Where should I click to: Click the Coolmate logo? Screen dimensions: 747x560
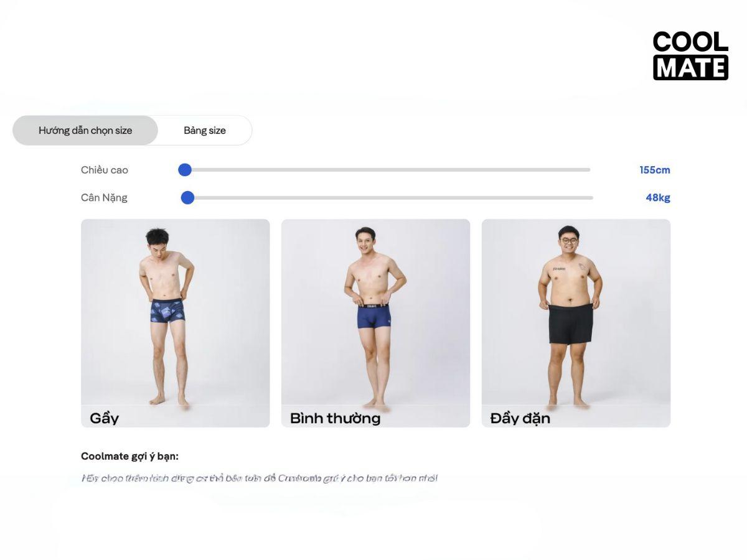click(x=690, y=56)
